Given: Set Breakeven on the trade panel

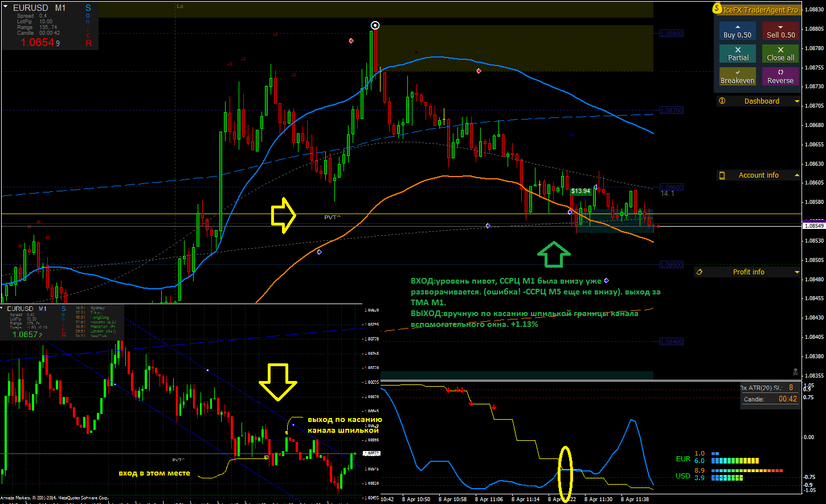Looking at the screenshot, I should [738, 76].
